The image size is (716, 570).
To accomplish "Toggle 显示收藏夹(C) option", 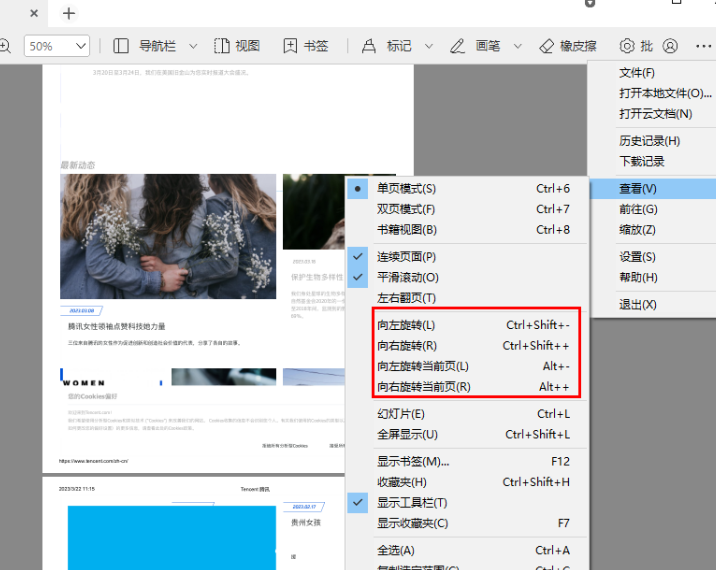I will pyautogui.click(x=467, y=523).
